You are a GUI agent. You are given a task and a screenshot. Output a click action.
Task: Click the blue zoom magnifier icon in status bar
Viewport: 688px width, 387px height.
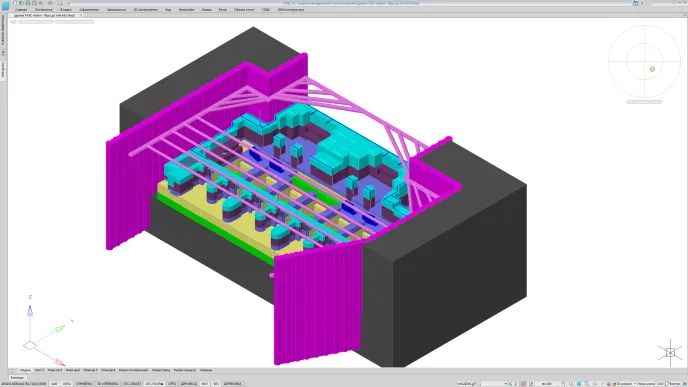(579, 383)
